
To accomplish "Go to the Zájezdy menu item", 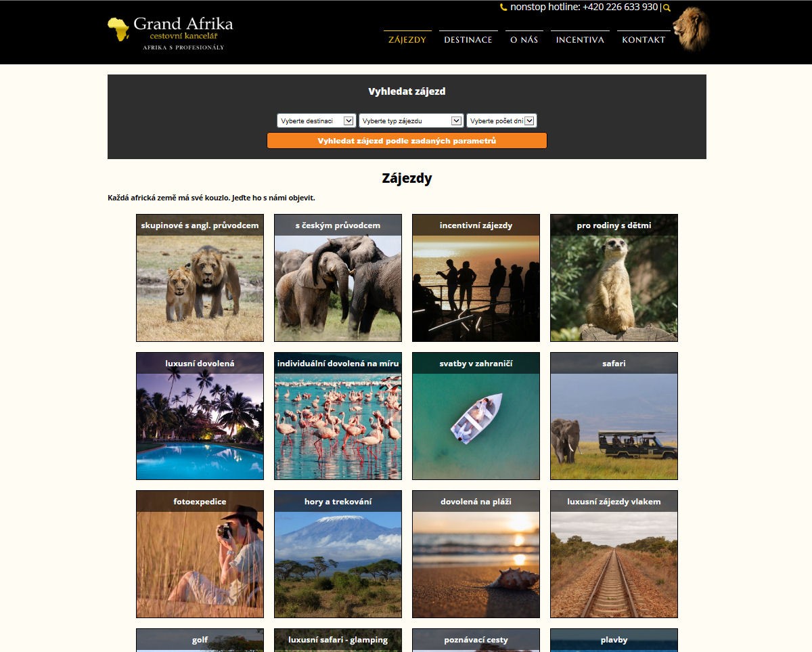I will (x=407, y=39).
